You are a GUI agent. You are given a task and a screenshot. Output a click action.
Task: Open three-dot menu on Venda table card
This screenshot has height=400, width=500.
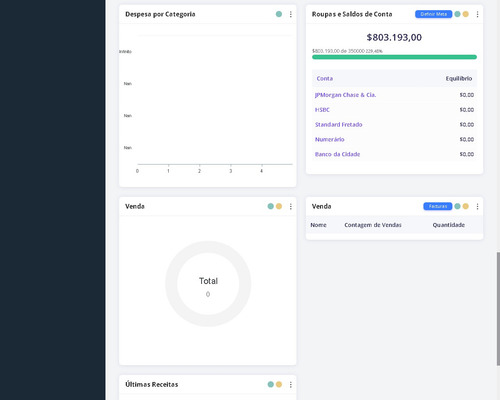coord(477,206)
